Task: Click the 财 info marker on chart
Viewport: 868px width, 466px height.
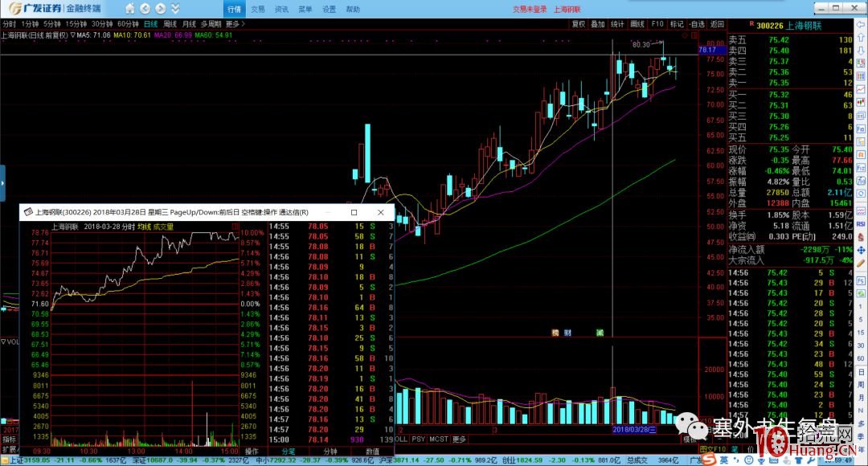Action: 567,333
